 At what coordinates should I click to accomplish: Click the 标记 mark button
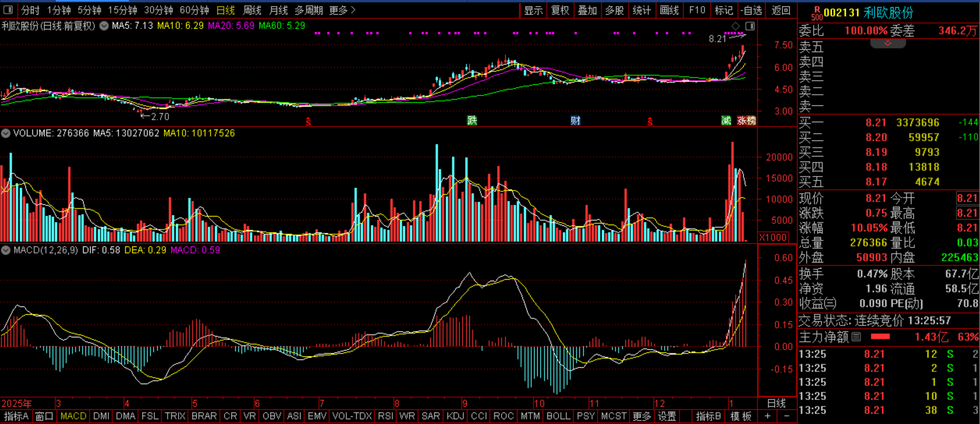pyautogui.click(x=724, y=10)
